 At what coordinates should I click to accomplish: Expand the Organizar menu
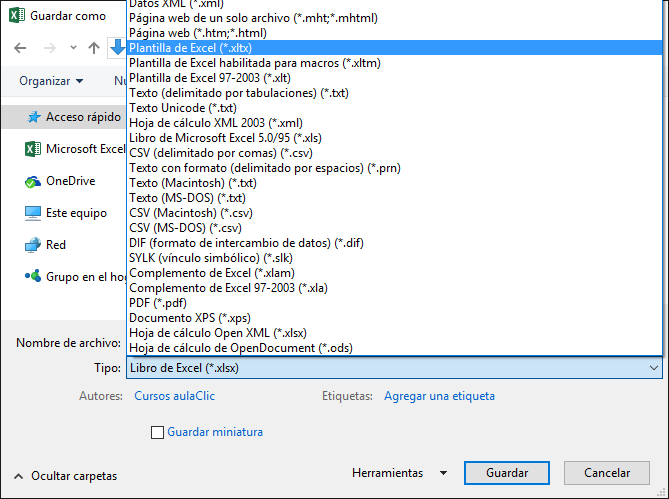pyautogui.click(x=51, y=80)
